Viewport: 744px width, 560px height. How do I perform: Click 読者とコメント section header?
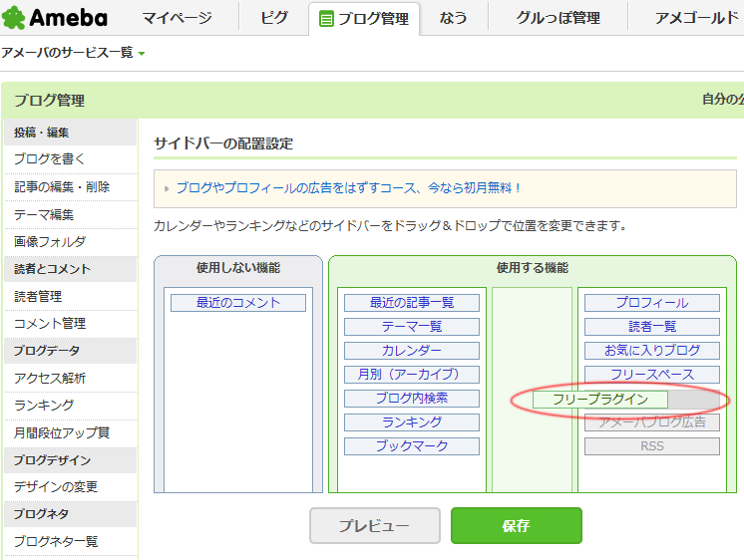(x=70, y=269)
